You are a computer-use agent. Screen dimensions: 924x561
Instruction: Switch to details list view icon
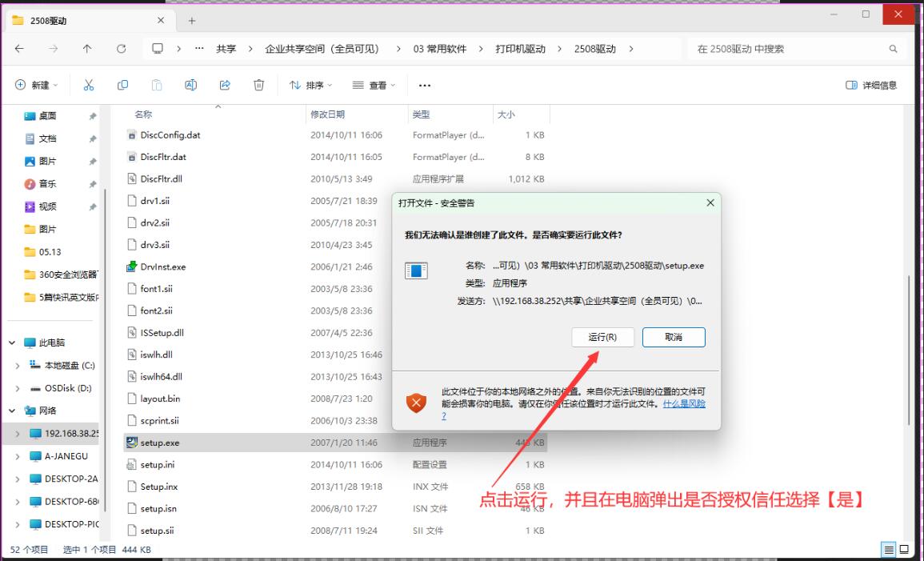(x=888, y=550)
